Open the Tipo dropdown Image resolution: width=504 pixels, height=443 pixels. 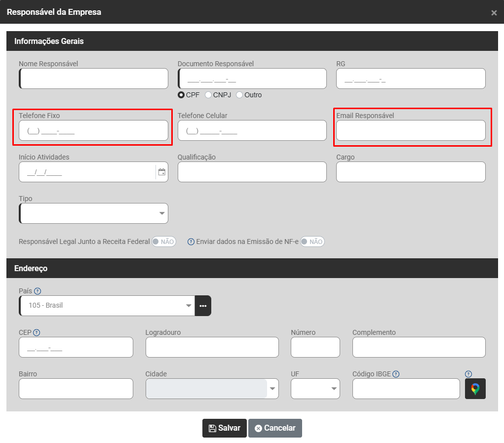click(x=94, y=213)
